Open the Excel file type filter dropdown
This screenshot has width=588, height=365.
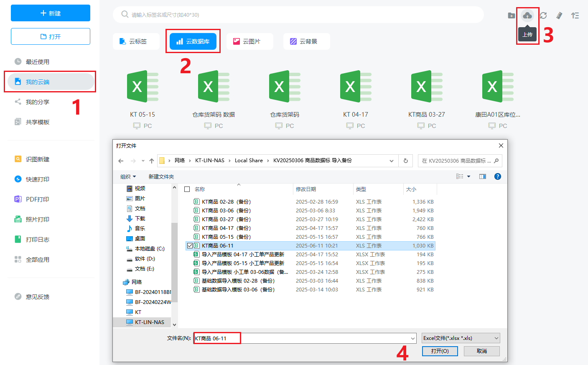461,338
